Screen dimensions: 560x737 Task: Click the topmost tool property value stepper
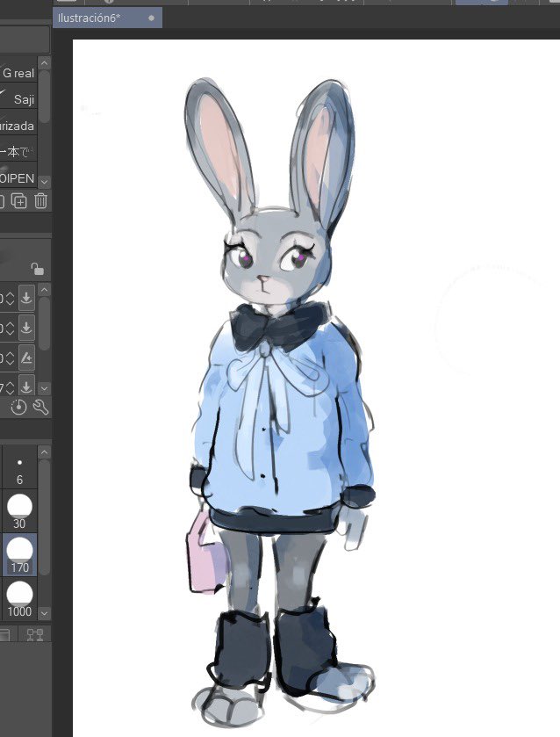click(11, 298)
